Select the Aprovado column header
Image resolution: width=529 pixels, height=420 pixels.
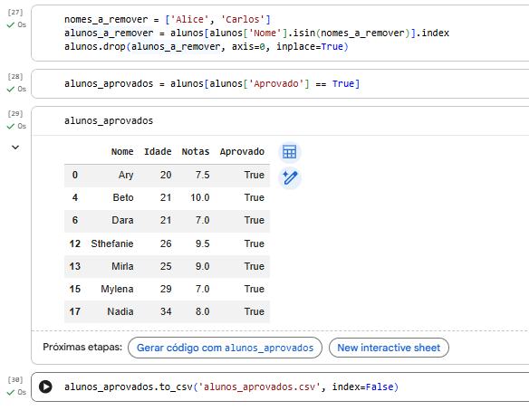point(242,152)
